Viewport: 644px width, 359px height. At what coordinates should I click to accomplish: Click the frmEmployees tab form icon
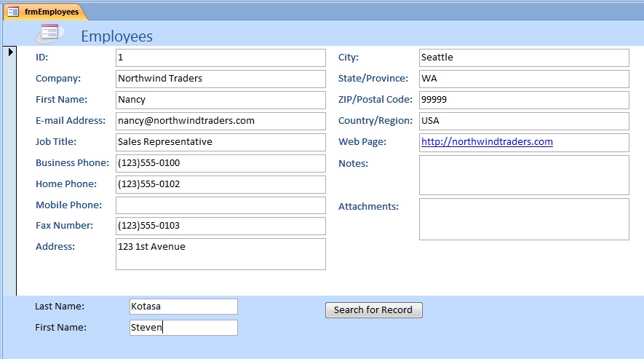click(12, 12)
